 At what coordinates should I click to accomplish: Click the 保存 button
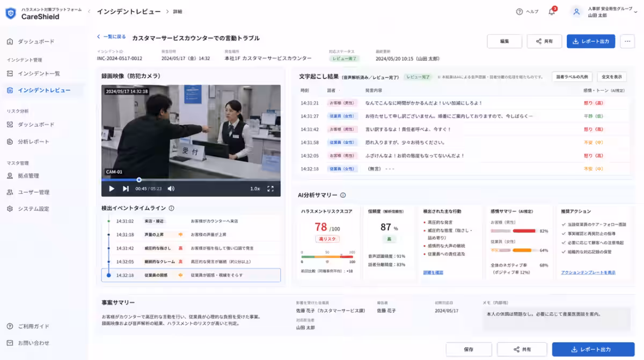469,349
